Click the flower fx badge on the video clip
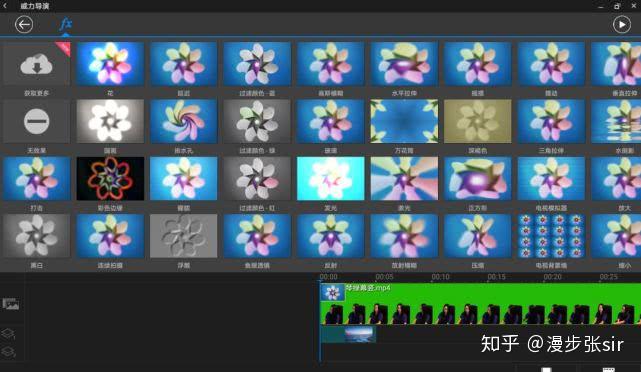Screen dimensions: 641x372 coord(332,293)
